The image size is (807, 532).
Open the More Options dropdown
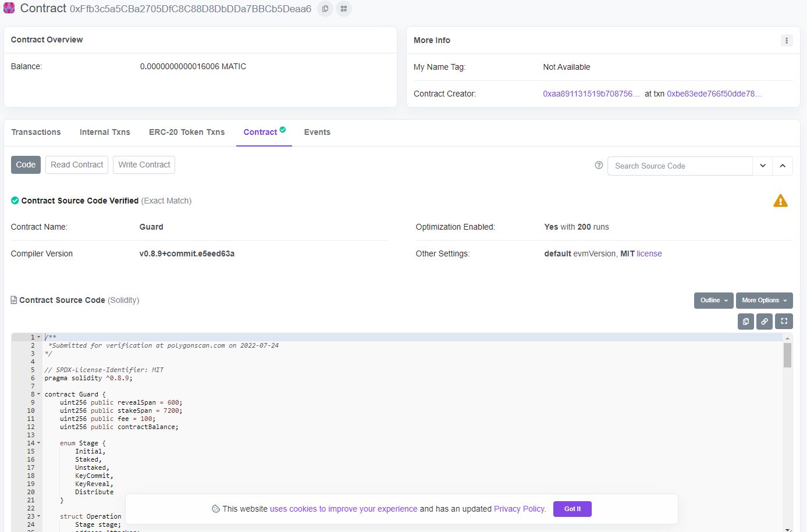(x=764, y=301)
